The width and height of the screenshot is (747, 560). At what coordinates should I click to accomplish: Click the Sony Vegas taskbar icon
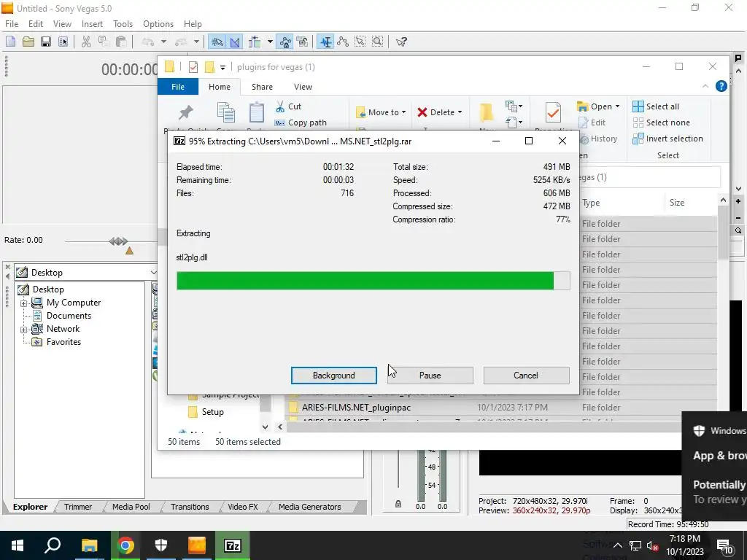click(x=197, y=545)
